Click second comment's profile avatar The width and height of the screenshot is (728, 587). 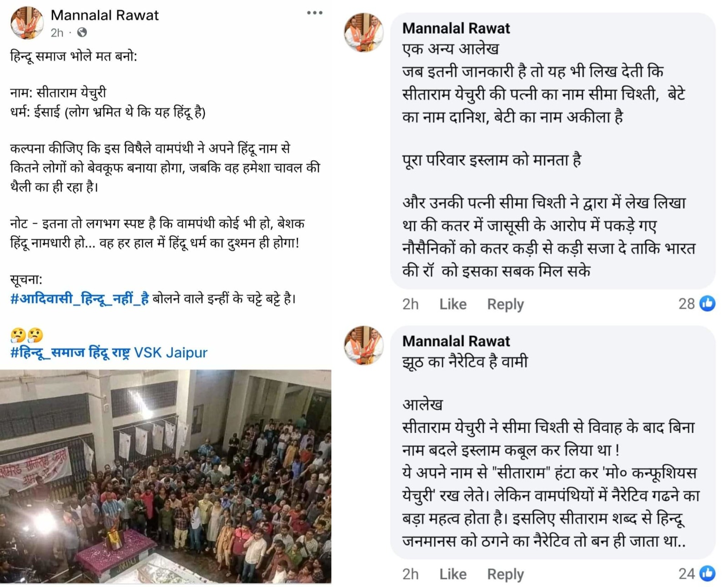364,345
